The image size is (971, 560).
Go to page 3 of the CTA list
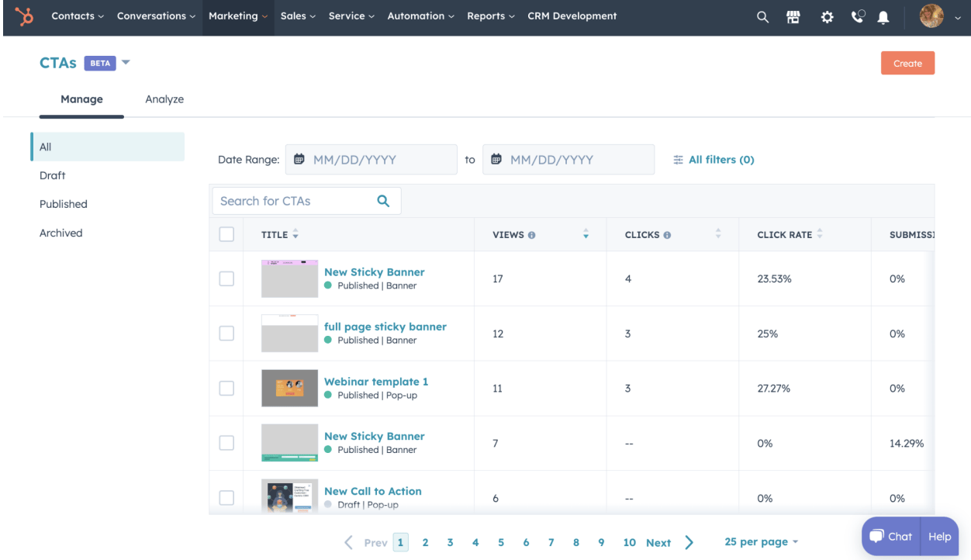tap(450, 542)
